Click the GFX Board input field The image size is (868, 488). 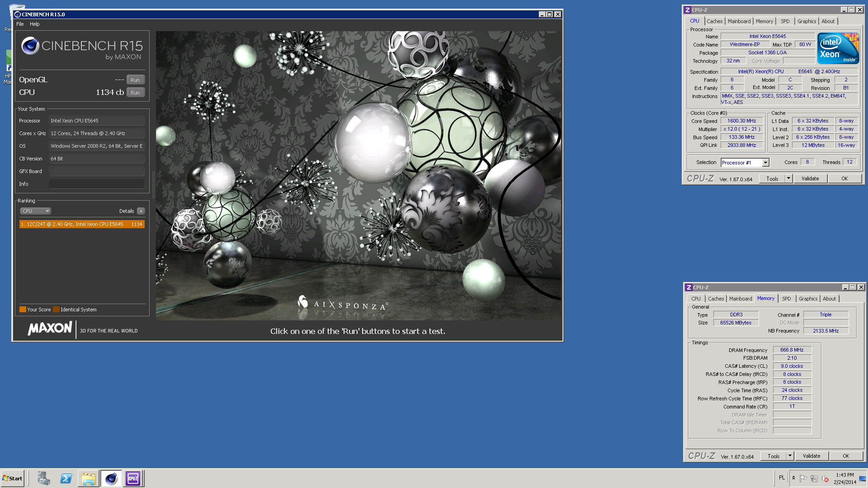click(x=97, y=171)
